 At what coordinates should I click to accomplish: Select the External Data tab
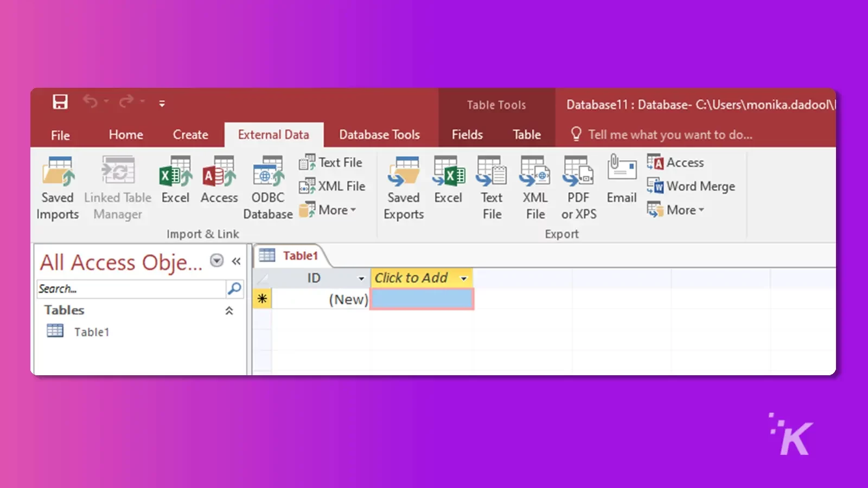(273, 134)
